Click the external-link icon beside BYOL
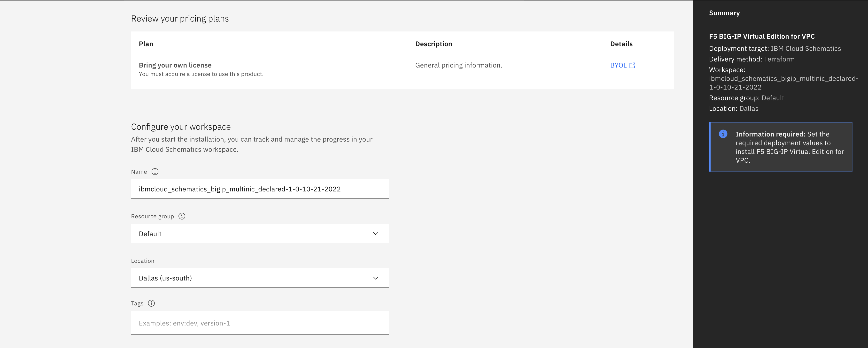The image size is (868, 348). tap(632, 65)
